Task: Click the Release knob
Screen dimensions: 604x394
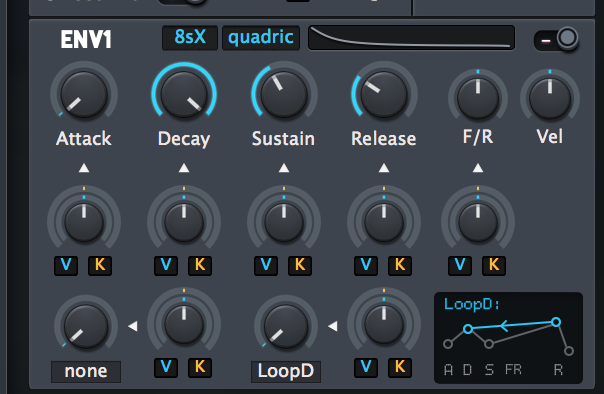Action: tap(384, 94)
